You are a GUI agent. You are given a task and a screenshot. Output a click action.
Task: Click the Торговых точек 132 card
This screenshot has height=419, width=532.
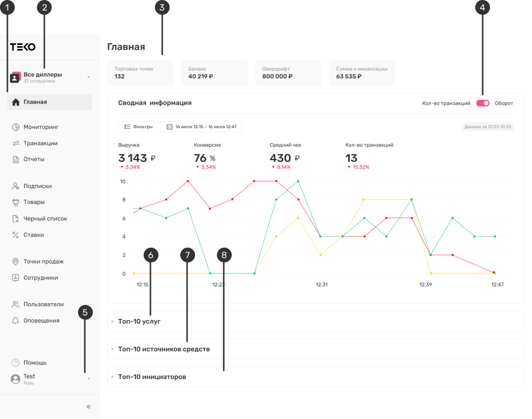[141, 73]
